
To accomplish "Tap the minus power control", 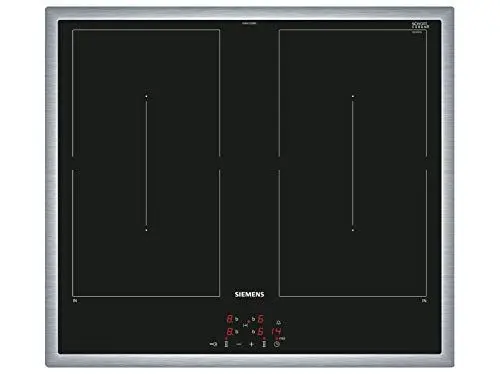I will click(x=239, y=344).
